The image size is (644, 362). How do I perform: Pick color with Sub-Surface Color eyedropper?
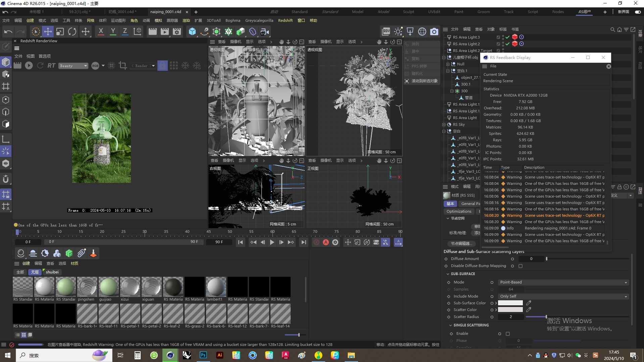pos(529,303)
